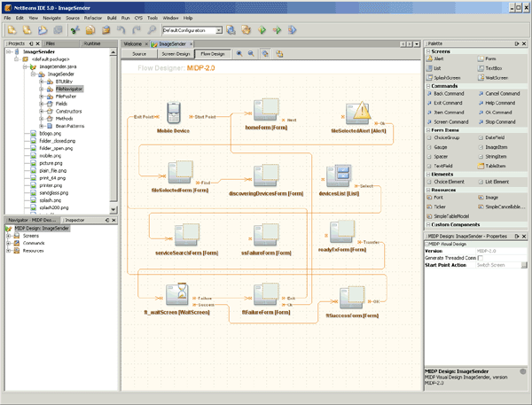Screen dimensions: 532x405
Task: Click the Source view button
Action: coord(139,53)
